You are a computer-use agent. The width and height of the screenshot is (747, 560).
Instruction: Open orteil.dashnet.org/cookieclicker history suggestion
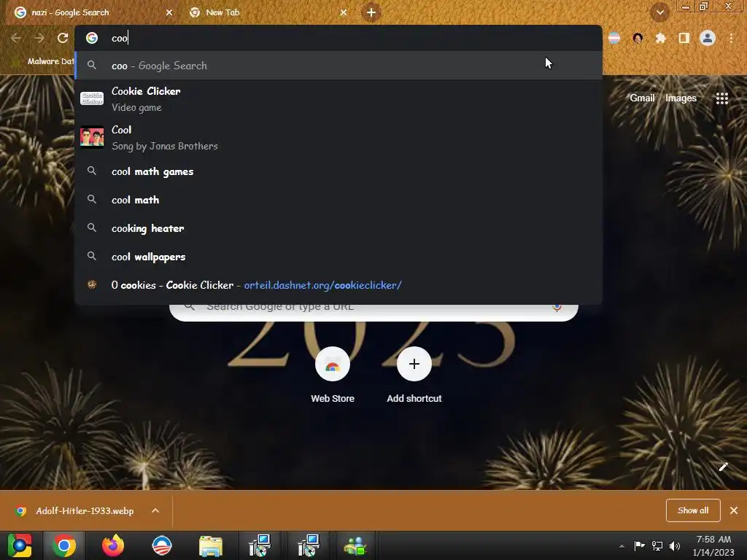[x=338, y=285]
